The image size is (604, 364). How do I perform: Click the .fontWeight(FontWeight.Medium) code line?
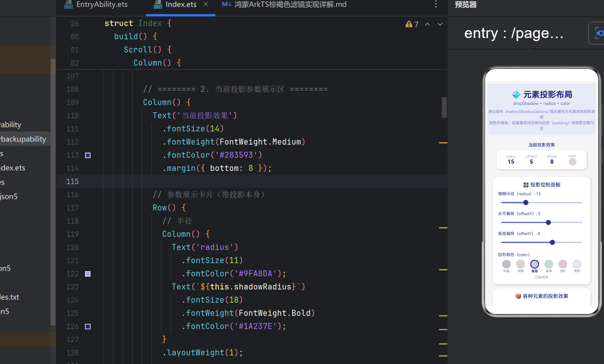(234, 142)
